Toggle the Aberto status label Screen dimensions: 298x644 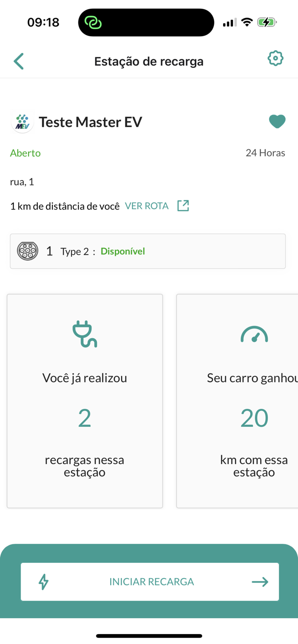(x=25, y=153)
